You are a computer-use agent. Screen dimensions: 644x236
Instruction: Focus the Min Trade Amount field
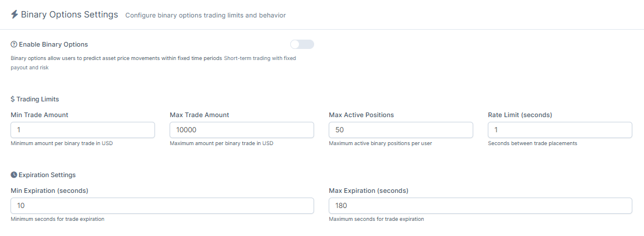point(83,130)
